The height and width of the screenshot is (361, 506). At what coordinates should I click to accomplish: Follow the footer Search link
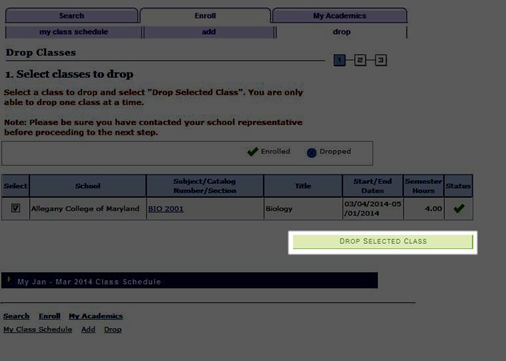16,316
